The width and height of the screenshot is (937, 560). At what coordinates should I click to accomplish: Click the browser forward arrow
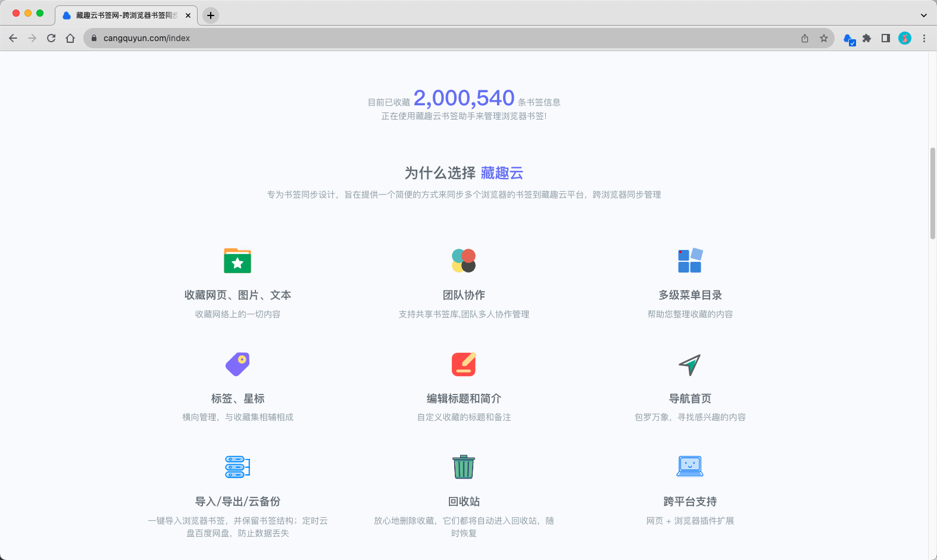(32, 38)
